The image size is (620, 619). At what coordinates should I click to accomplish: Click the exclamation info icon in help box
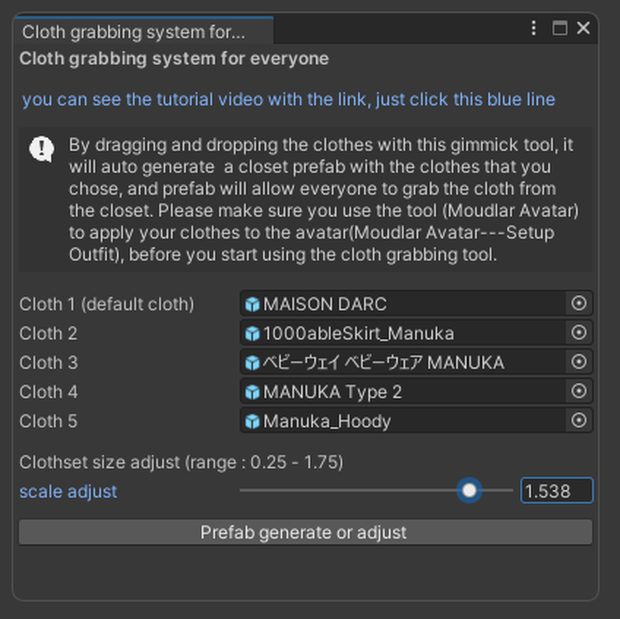(42, 149)
